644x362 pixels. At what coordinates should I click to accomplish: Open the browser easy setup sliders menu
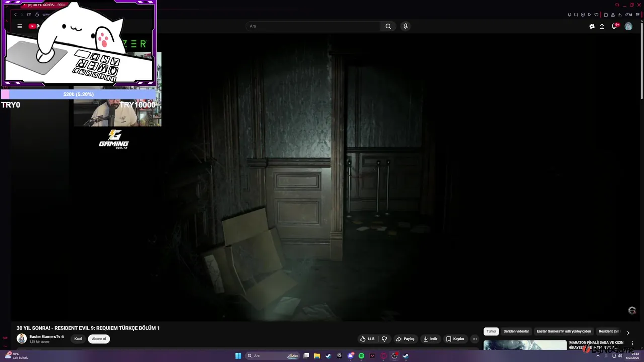tap(637, 15)
